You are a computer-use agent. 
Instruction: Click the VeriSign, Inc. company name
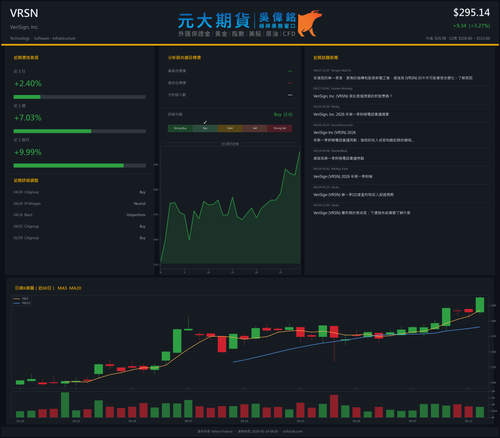(x=24, y=27)
